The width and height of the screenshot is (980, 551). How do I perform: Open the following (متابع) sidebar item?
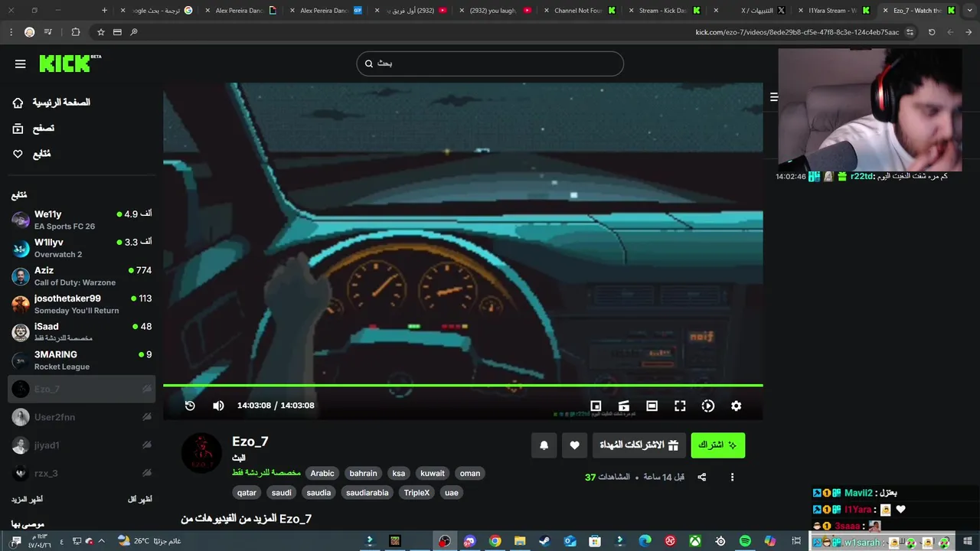(x=32, y=154)
